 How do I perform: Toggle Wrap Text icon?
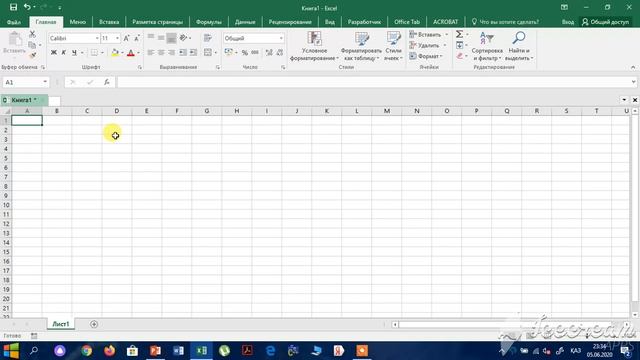[x=208, y=38]
